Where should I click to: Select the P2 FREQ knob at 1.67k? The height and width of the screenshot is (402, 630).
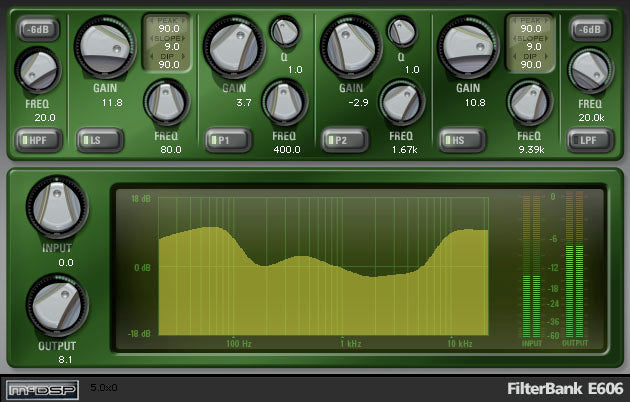click(x=402, y=101)
